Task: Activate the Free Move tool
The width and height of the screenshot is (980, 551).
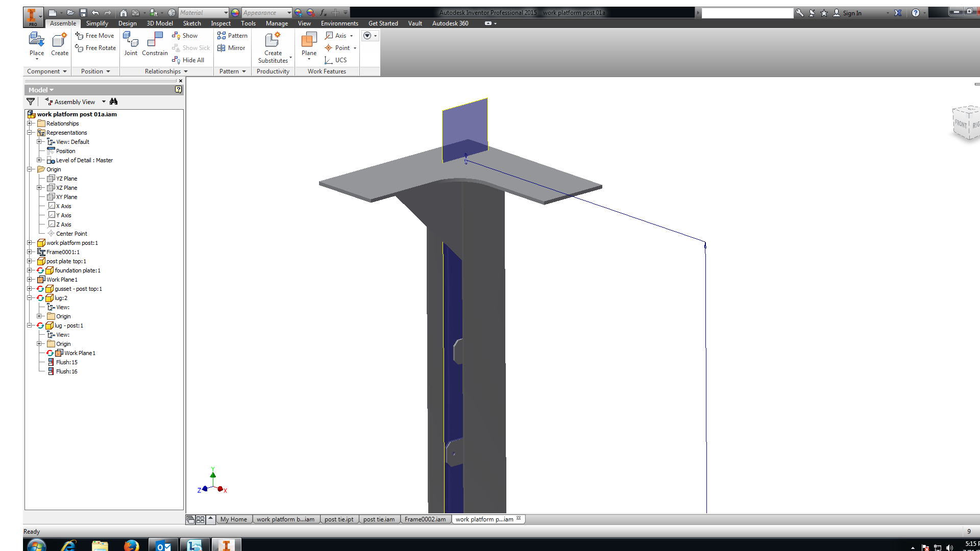Action: (95, 36)
